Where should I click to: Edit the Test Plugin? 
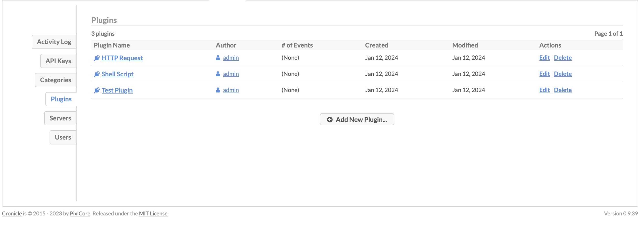click(544, 90)
